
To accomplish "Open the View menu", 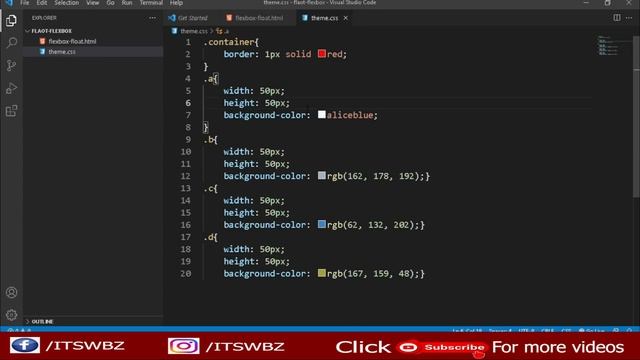I will click(x=93, y=3).
